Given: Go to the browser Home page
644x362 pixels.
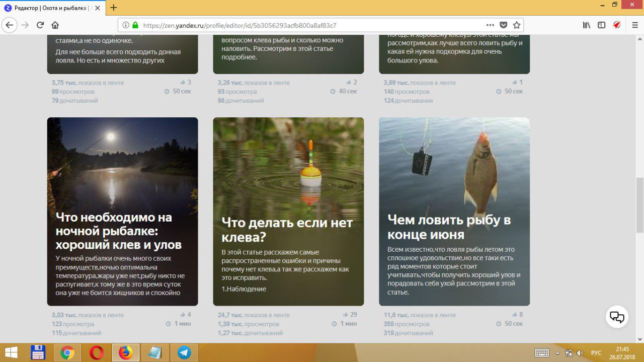Looking at the screenshot, I should [55, 25].
